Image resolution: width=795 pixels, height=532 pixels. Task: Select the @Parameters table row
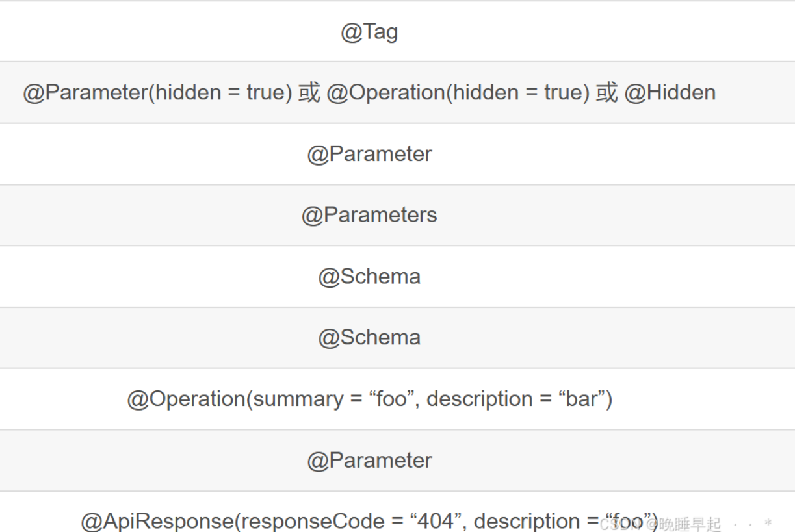(x=369, y=215)
